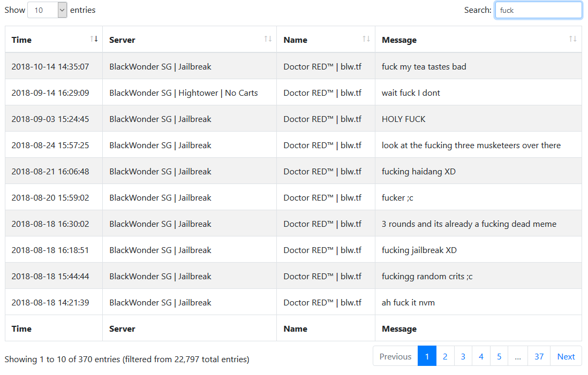Jump to page 3 of results
This screenshot has width=588, height=375.
[463, 356]
